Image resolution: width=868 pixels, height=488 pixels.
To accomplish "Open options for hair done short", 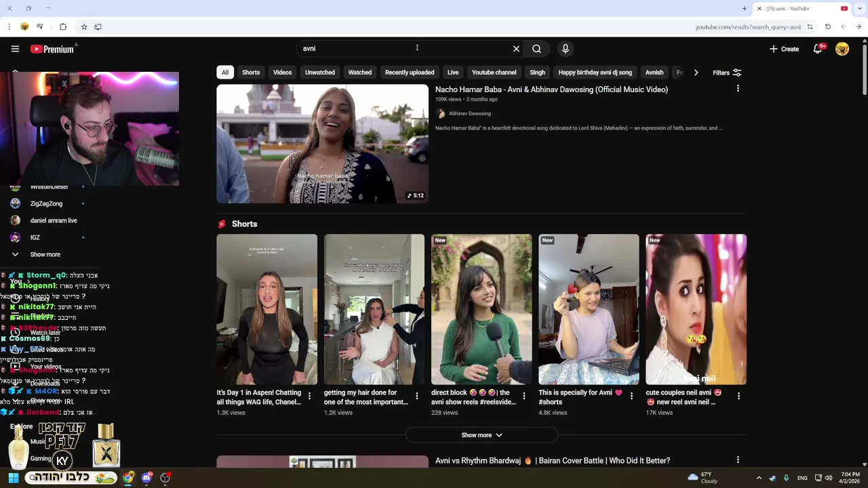I will click(x=416, y=396).
